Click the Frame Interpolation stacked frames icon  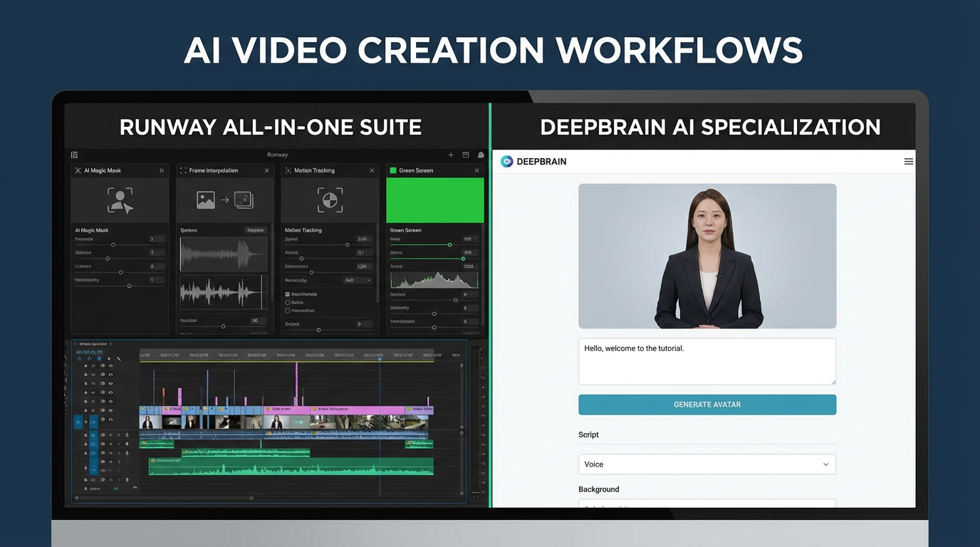[244, 200]
